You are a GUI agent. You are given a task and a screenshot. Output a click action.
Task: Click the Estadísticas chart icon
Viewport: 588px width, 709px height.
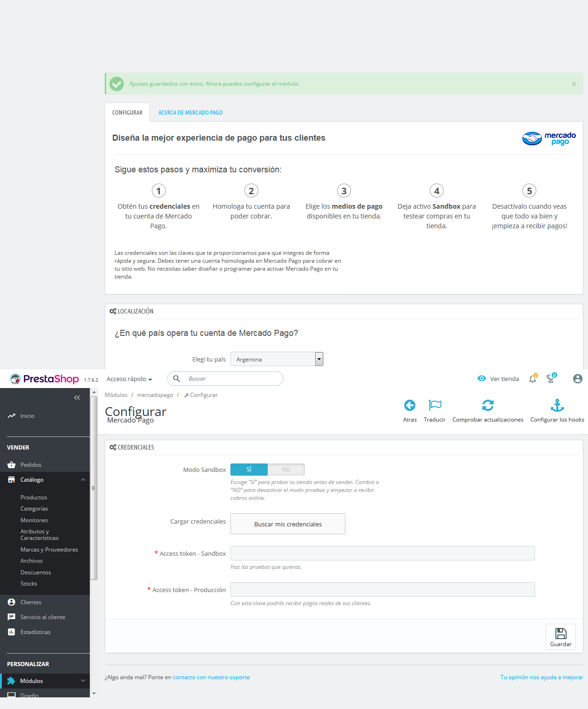click(12, 632)
